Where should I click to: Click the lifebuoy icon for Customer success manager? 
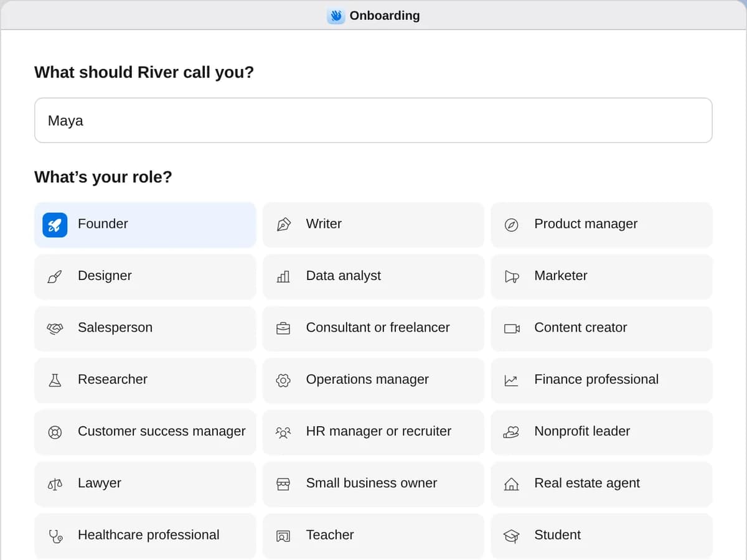click(x=55, y=432)
